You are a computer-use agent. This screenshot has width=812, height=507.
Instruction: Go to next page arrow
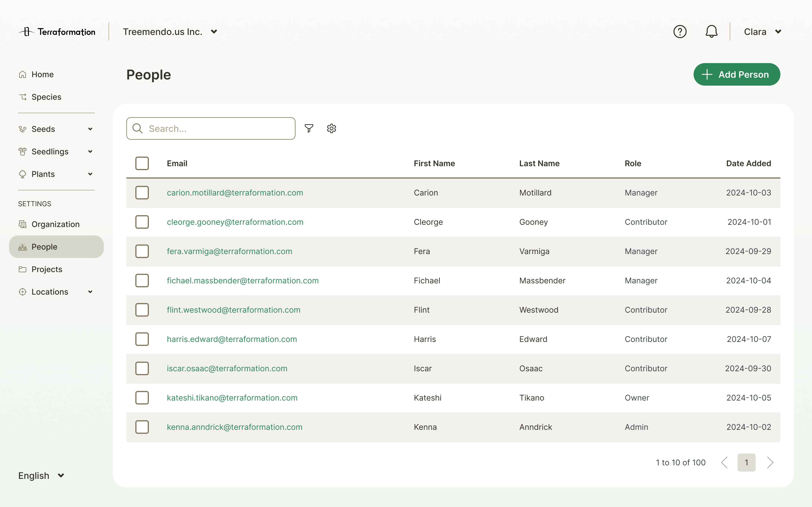coord(770,462)
